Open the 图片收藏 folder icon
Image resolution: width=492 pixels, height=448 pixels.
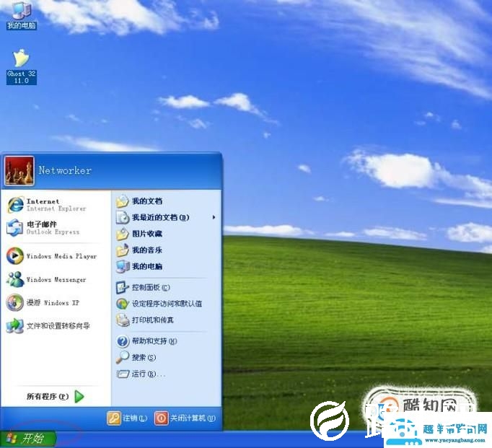click(123, 234)
